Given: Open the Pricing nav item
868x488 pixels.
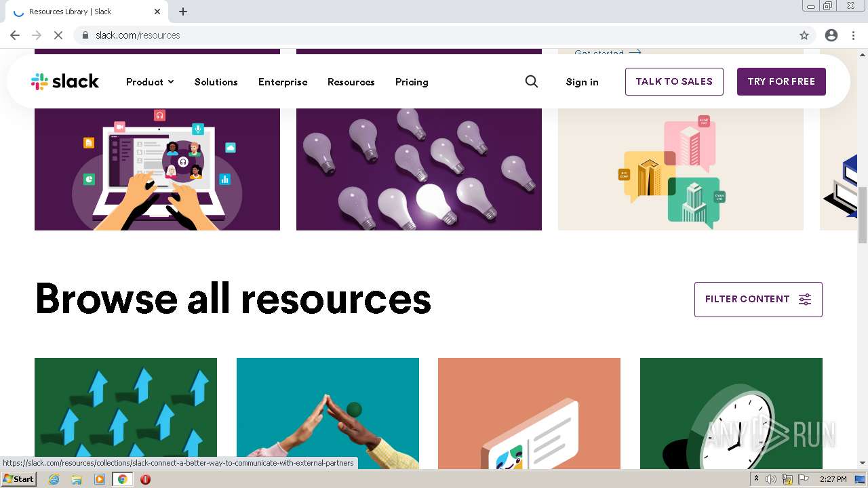Looking at the screenshot, I should 412,82.
